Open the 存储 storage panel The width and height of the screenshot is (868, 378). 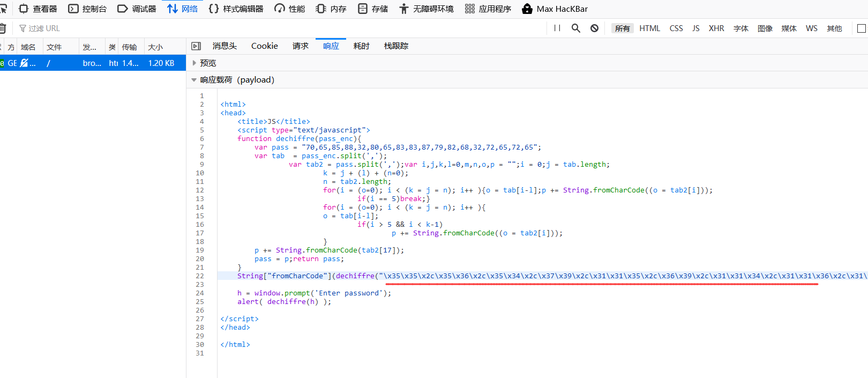[x=373, y=9]
